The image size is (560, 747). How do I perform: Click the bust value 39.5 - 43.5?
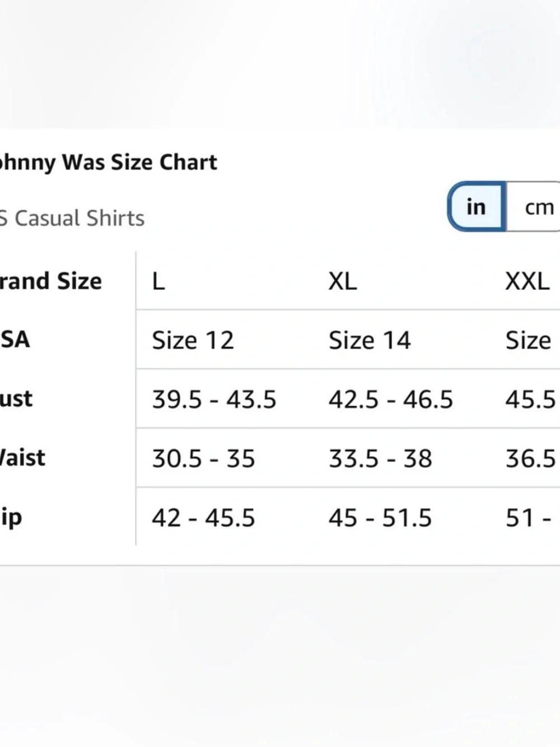pos(214,400)
